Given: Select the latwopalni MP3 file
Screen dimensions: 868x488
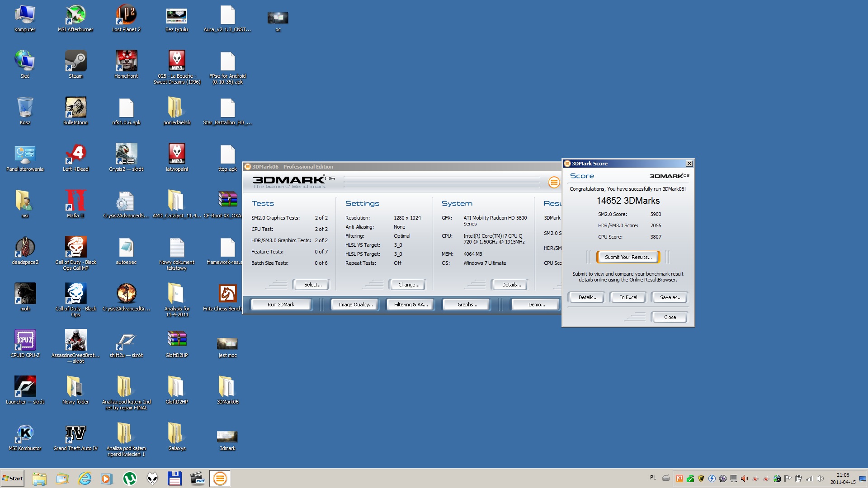Looking at the screenshot, I should click(177, 158).
